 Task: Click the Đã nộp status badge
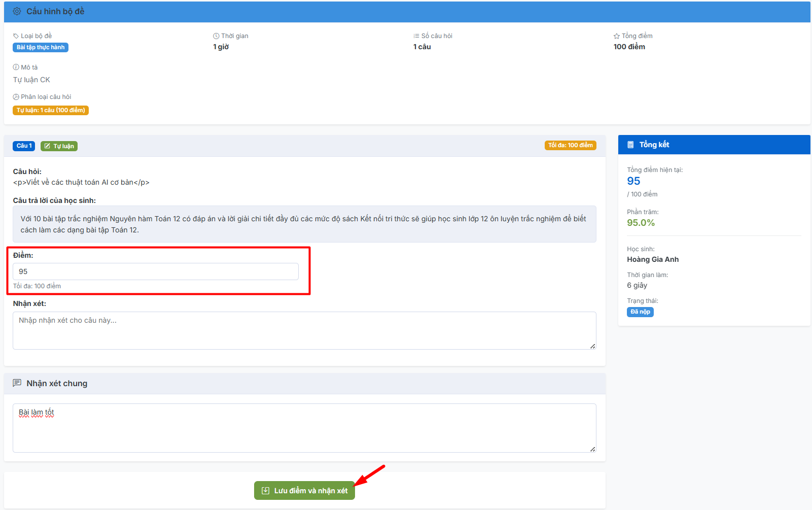(640, 312)
